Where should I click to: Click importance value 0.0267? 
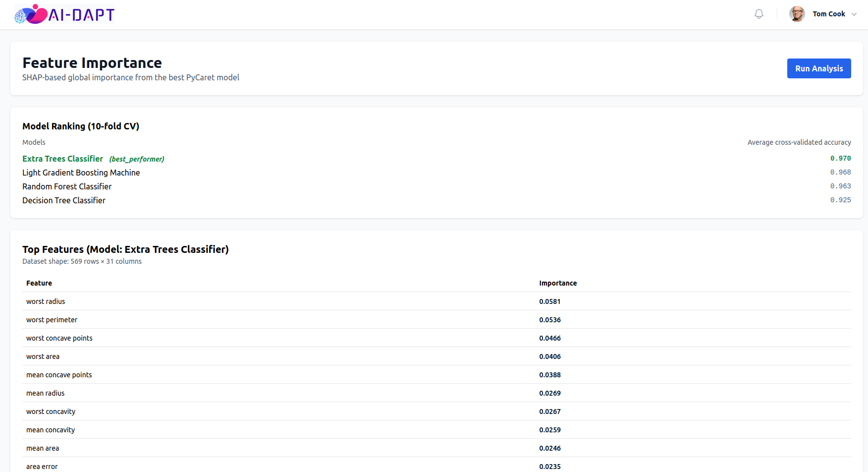coord(550,412)
